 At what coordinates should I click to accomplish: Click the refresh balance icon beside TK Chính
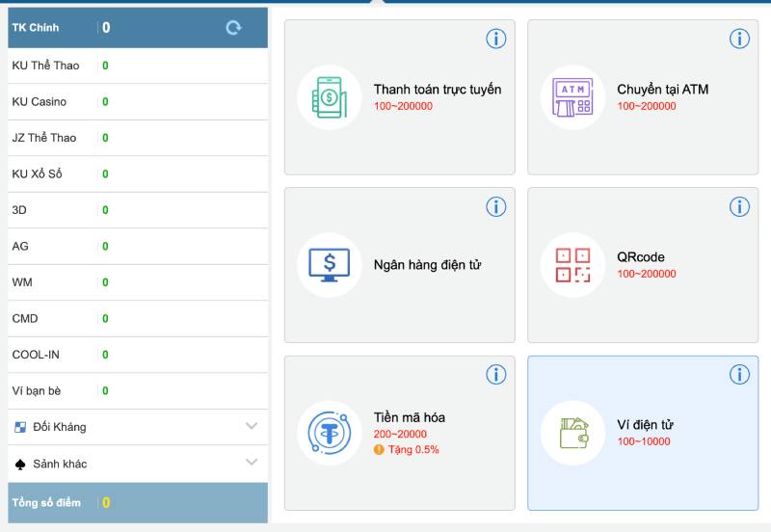pyautogui.click(x=233, y=28)
